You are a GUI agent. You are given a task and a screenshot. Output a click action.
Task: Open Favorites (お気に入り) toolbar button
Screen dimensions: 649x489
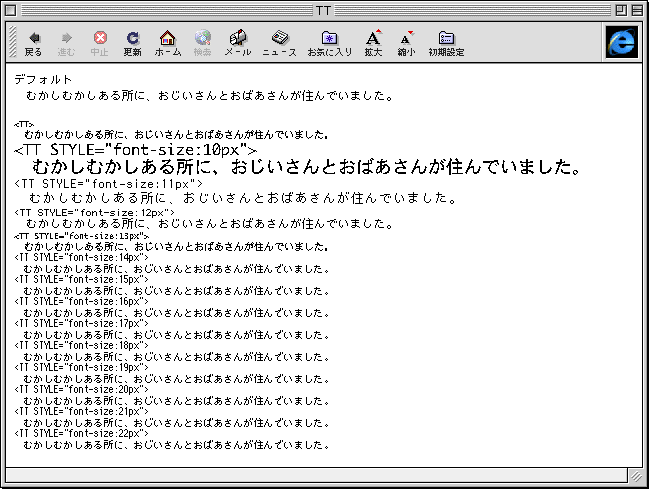click(x=329, y=42)
